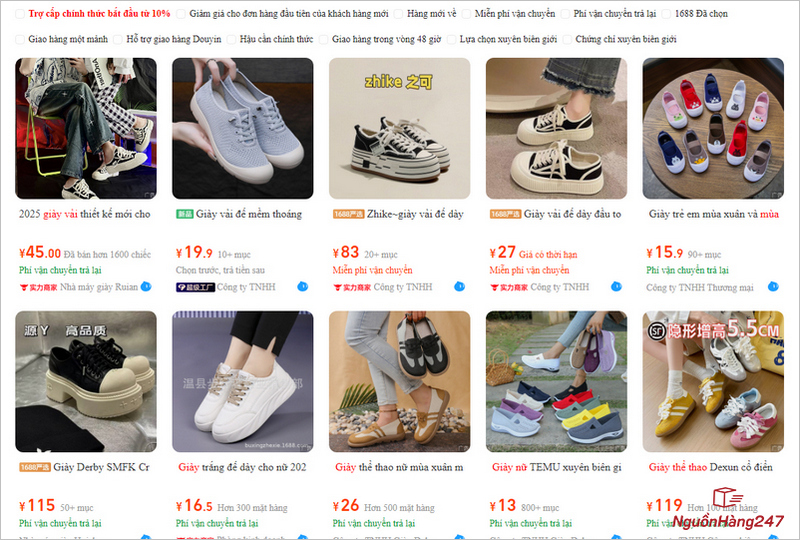Viewport: 800px width, 540px height.
Task: Open the kids' colorful shoes product thumbnail
Action: 713,128
